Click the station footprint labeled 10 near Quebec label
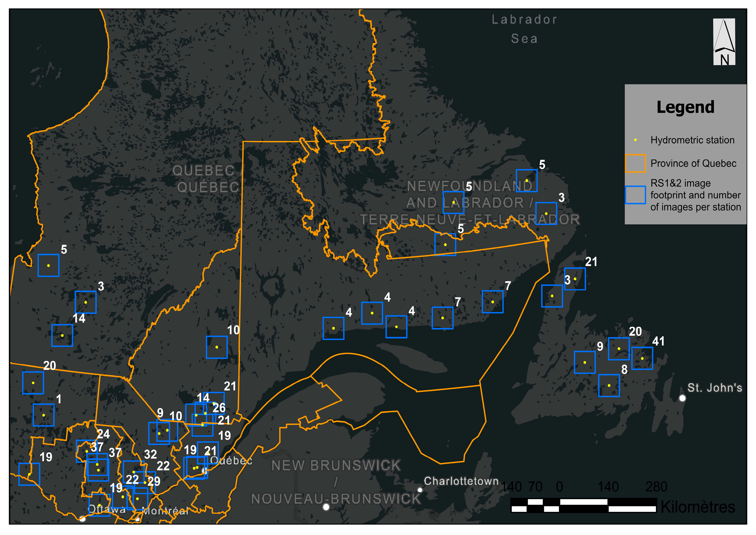Viewport: 756px width, 535px height. point(217,347)
